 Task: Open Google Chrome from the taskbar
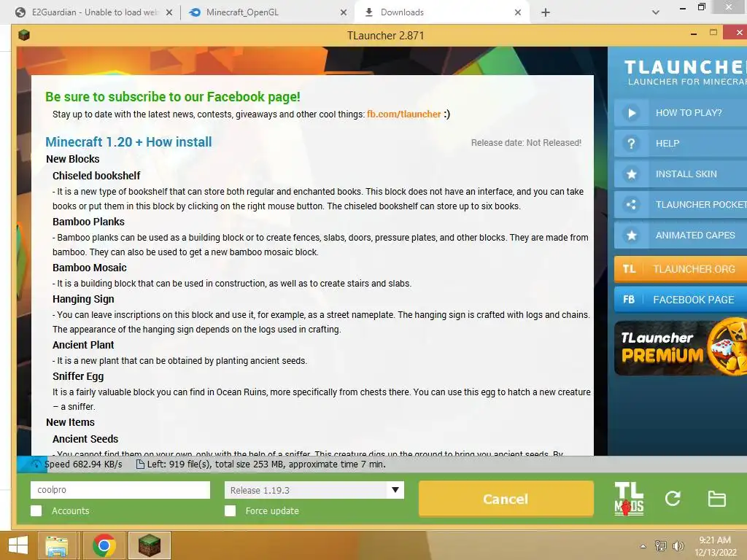104,545
